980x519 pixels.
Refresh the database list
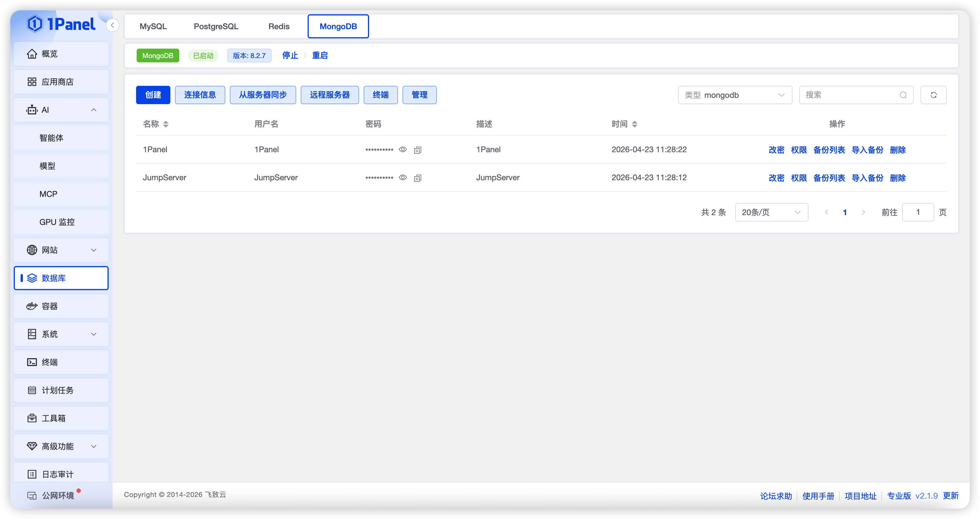[933, 95]
